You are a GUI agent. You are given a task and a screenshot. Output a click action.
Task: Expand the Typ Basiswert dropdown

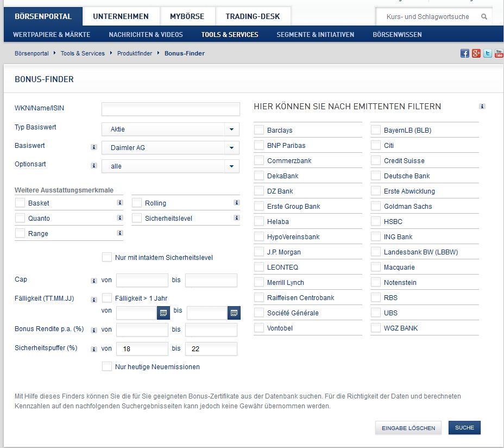(171, 129)
